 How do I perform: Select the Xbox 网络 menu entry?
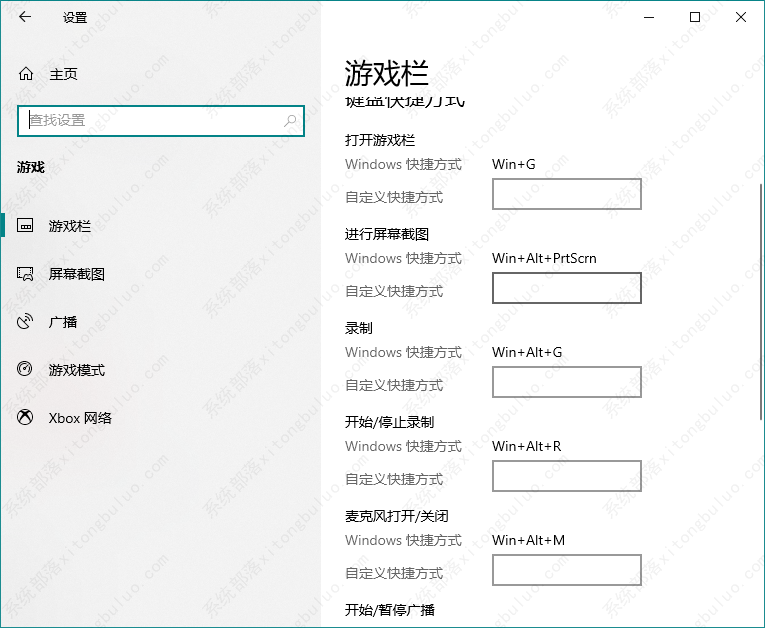[x=80, y=418]
